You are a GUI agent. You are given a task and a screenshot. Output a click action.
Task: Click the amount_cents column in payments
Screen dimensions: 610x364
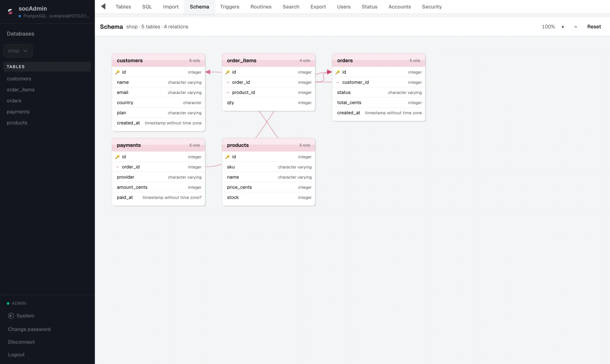(x=159, y=187)
